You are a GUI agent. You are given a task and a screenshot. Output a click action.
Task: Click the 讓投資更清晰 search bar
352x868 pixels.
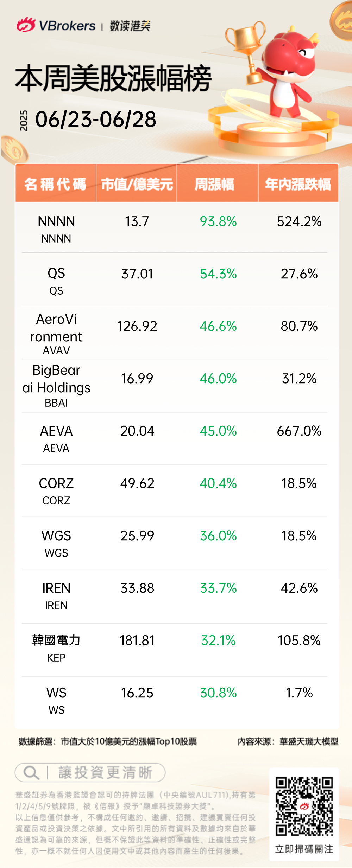[x=90, y=772]
